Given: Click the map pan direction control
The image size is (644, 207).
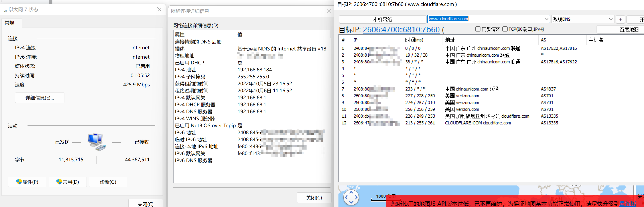Looking at the screenshot, I should [351, 197].
